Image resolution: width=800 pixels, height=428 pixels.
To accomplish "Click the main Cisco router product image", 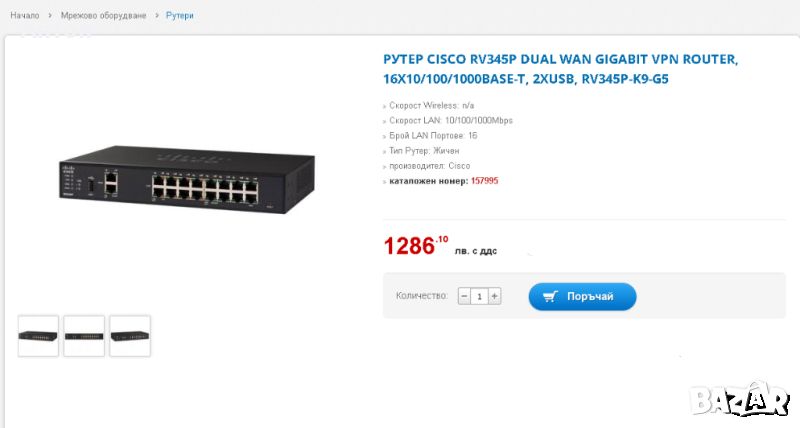I will coord(187,180).
